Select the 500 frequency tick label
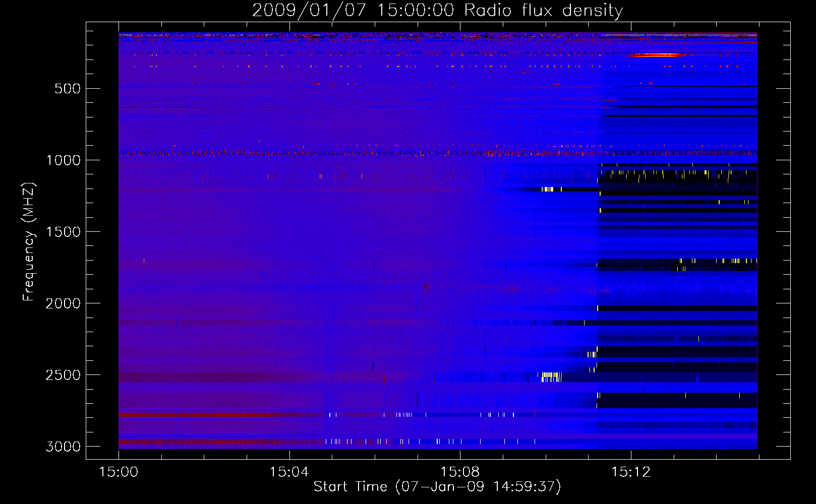Screen dimensions: 816x504 coord(68,89)
